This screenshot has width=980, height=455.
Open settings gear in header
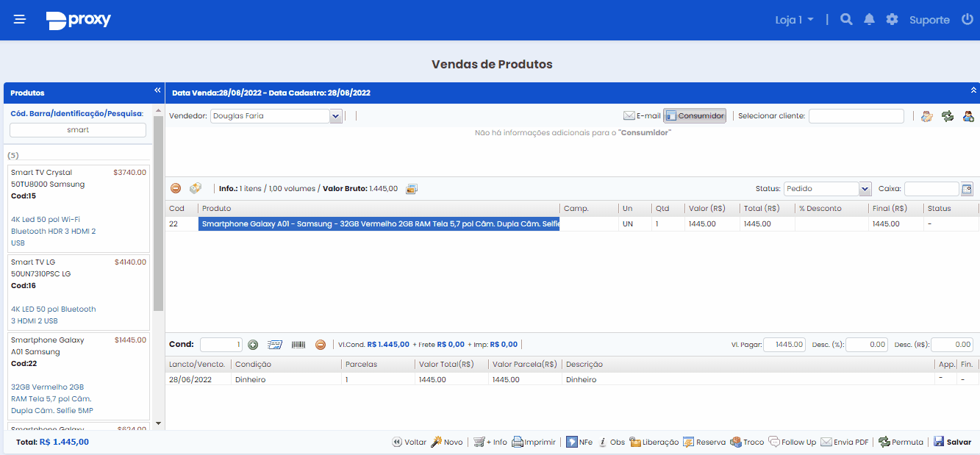[892, 20]
